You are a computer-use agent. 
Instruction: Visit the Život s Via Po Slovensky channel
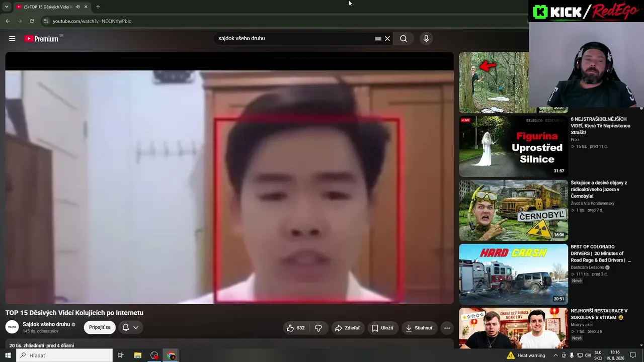tap(592, 204)
